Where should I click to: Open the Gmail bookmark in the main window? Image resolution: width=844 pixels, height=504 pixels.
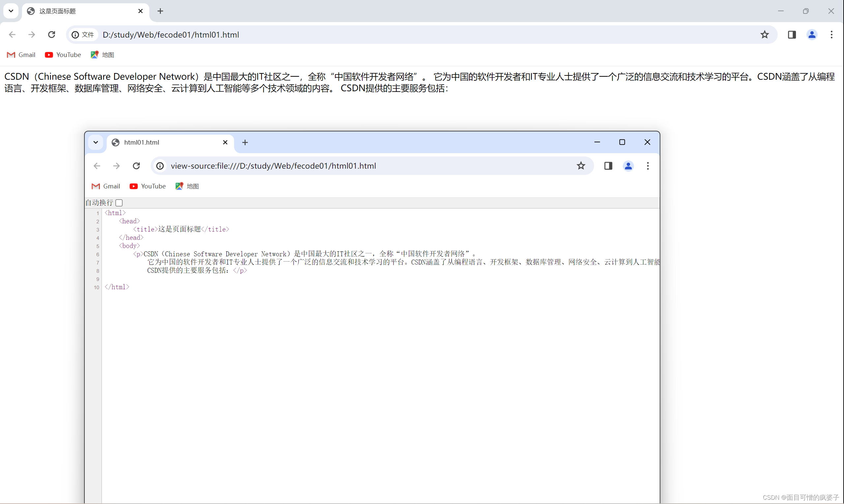coord(21,55)
